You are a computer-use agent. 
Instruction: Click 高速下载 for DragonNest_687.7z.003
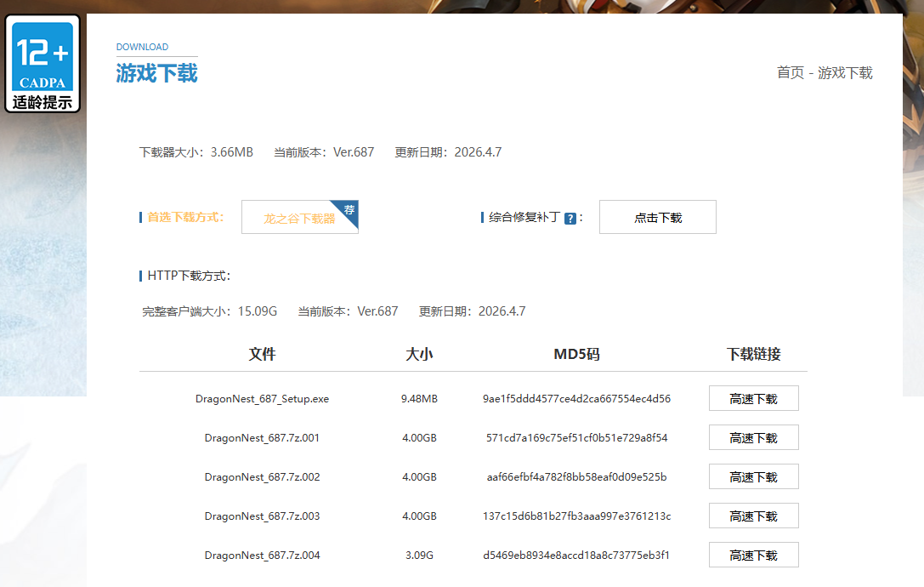754,516
